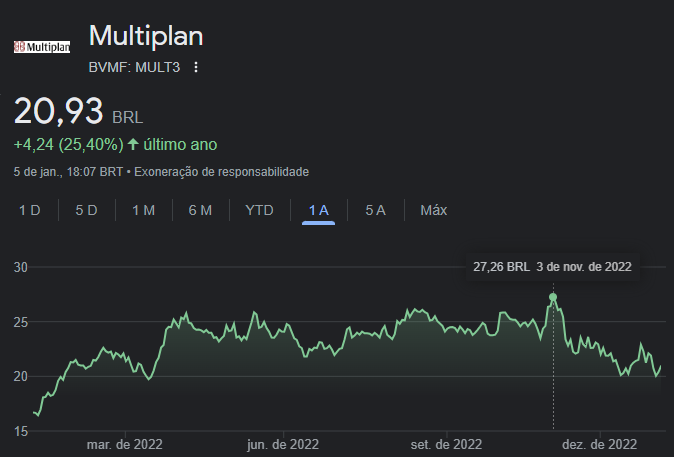This screenshot has width=674, height=457.
Task: Click the mar. de 2022 axis label
Action: pyautogui.click(x=125, y=444)
